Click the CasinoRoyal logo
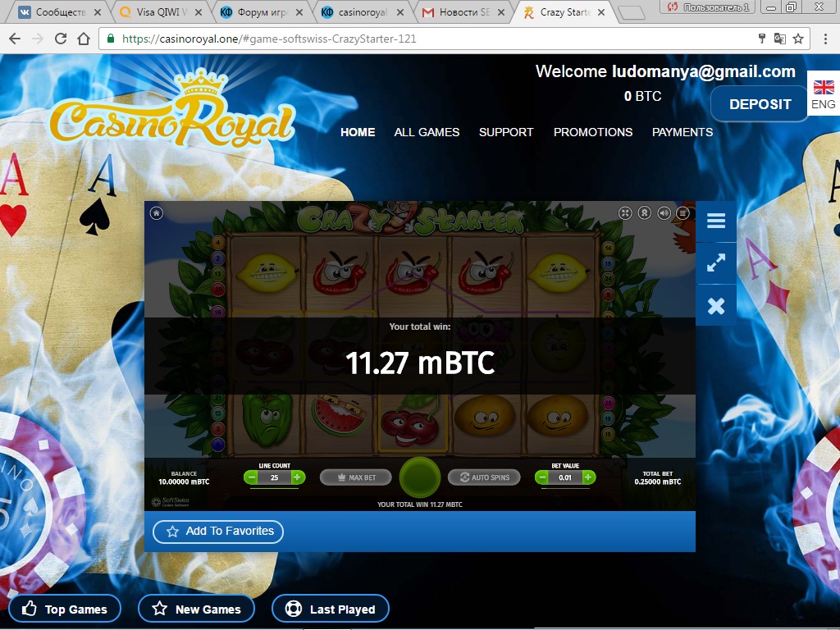This screenshot has height=630, width=840. [x=172, y=110]
